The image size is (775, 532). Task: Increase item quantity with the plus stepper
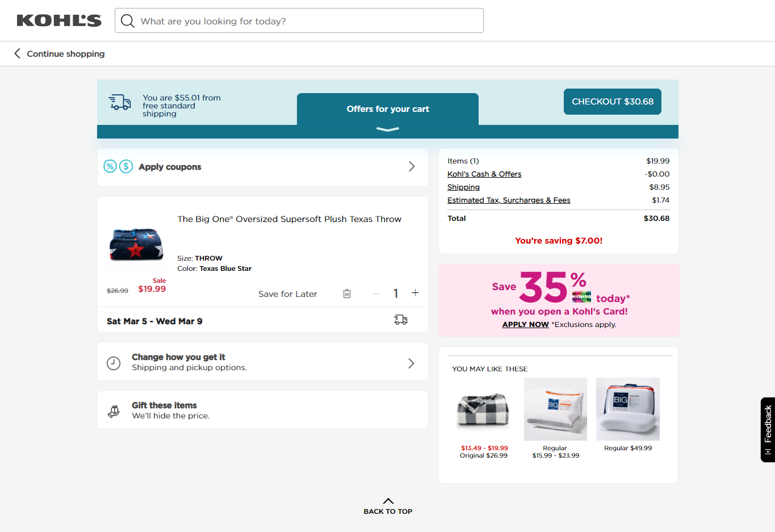(415, 293)
